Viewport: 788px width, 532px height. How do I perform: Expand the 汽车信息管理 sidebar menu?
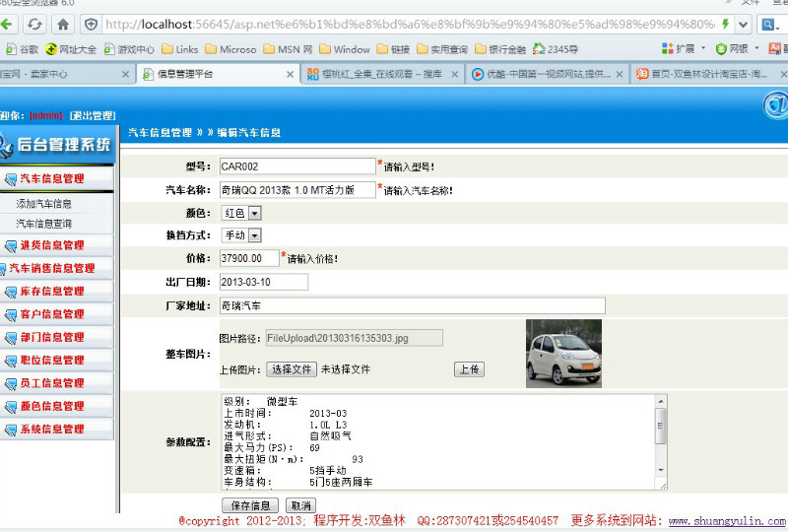pyautogui.click(x=57, y=178)
